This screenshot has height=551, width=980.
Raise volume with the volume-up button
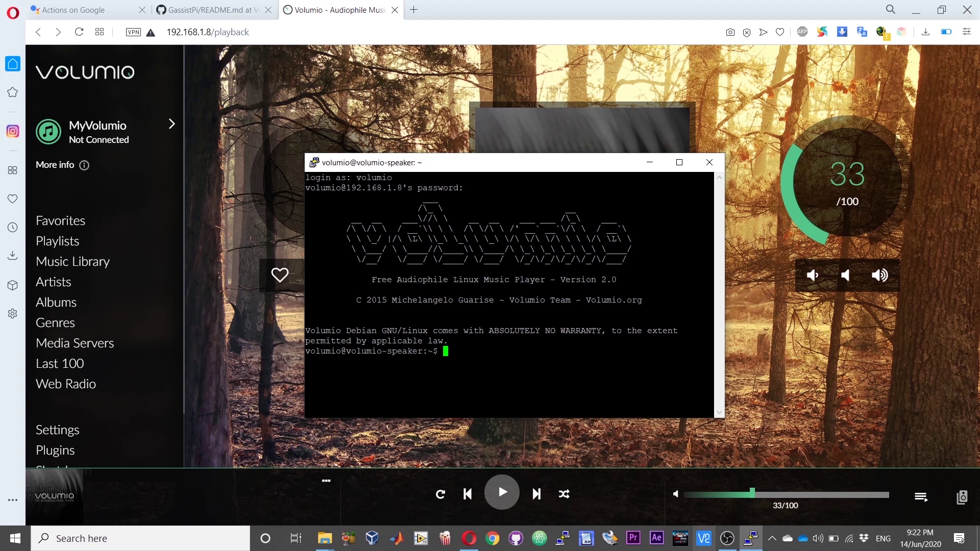click(x=880, y=275)
